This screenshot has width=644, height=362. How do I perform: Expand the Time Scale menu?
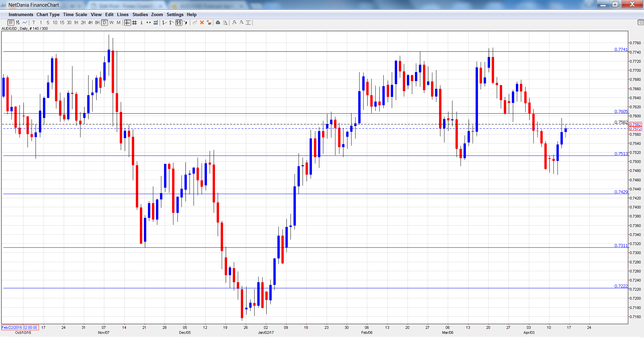tap(75, 14)
